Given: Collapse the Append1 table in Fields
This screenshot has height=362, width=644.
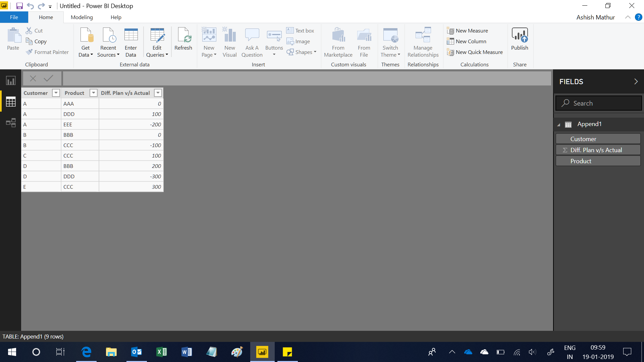Looking at the screenshot, I should [x=559, y=125].
